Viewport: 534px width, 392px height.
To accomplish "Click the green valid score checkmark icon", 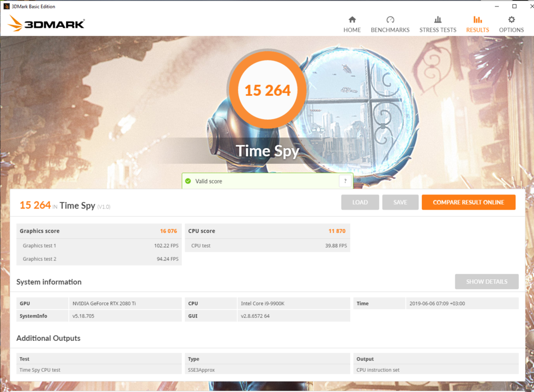I will pos(188,181).
